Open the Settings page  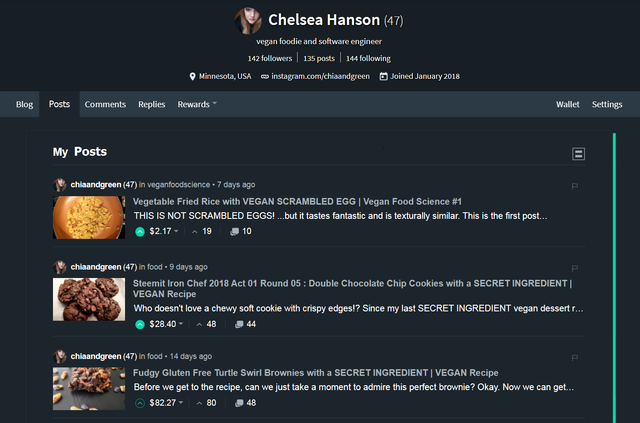pyautogui.click(x=607, y=105)
